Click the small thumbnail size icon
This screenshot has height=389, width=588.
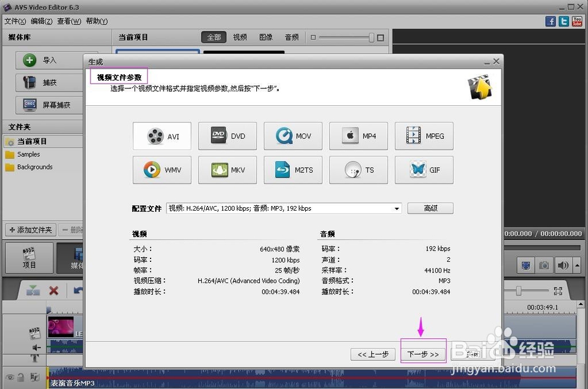pyautogui.click(x=313, y=38)
